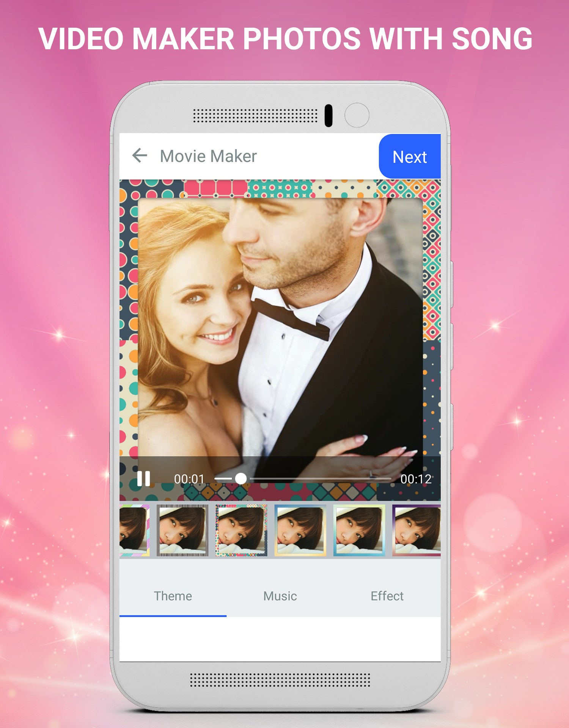Open the Music tab
569x728 pixels.
click(x=280, y=596)
